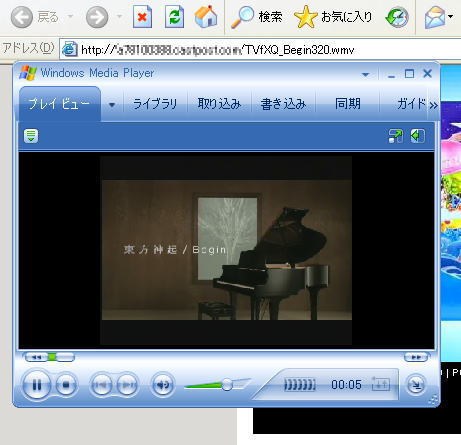This screenshot has height=445, width=461.
Task: Click the maximize video display icon
Action: tap(396, 136)
